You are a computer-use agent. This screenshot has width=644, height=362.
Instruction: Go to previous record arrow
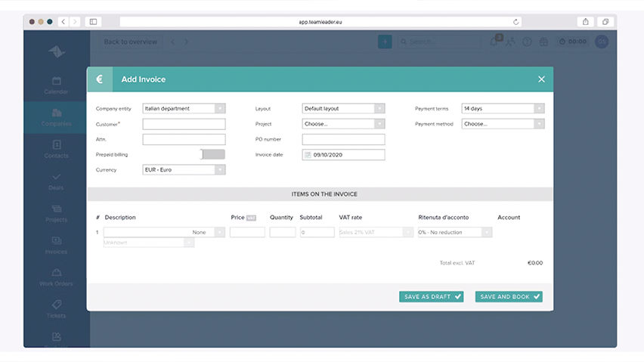(173, 42)
